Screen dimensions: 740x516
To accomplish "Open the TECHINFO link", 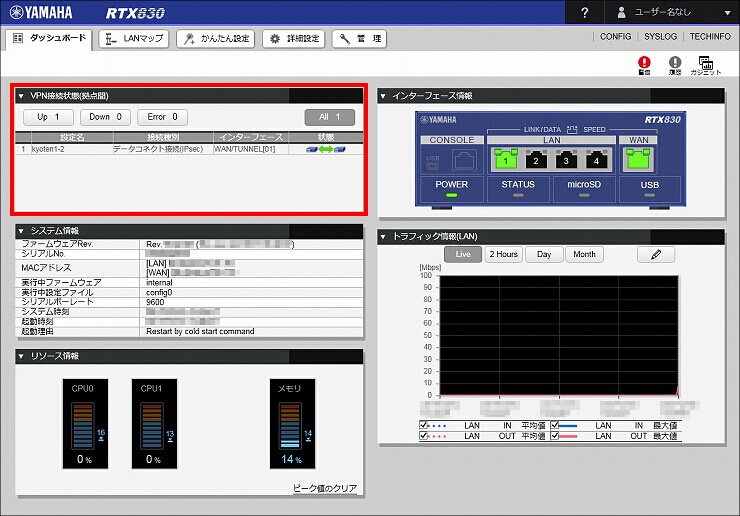I will pyautogui.click(x=710, y=36).
